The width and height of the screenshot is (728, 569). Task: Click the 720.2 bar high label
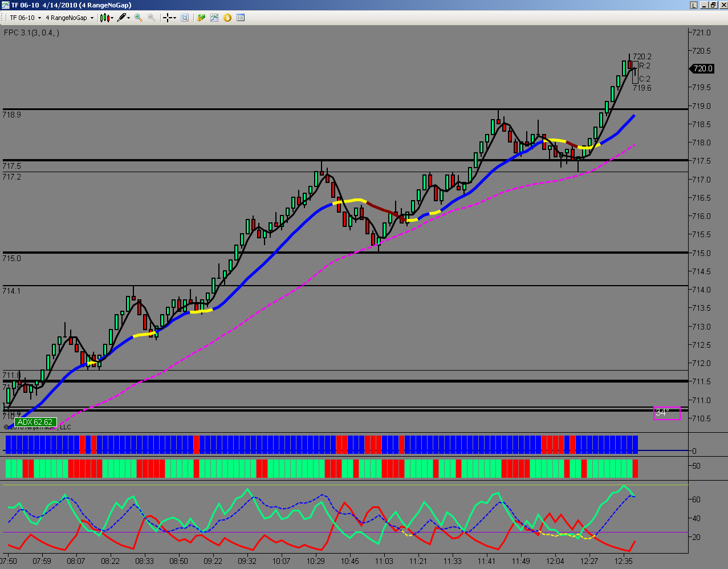click(642, 56)
